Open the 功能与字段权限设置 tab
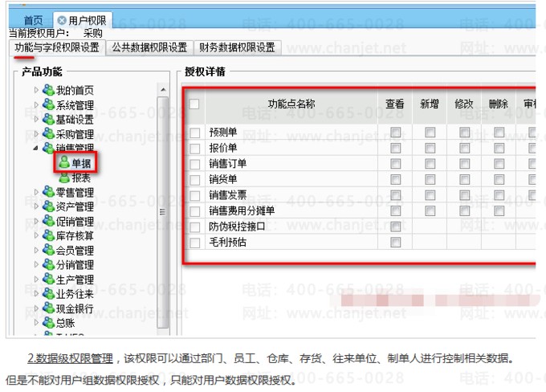This screenshot has height=392, width=546. tap(57, 47)
